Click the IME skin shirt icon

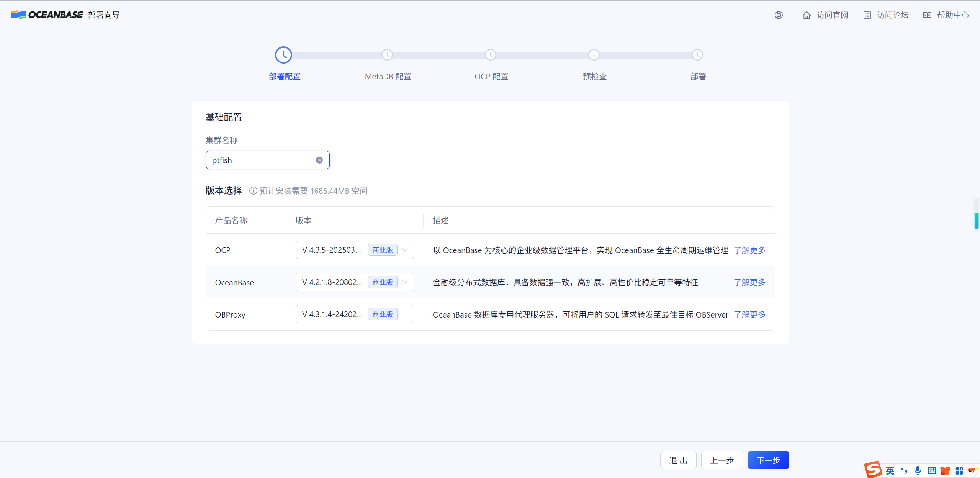click(945, 470)
